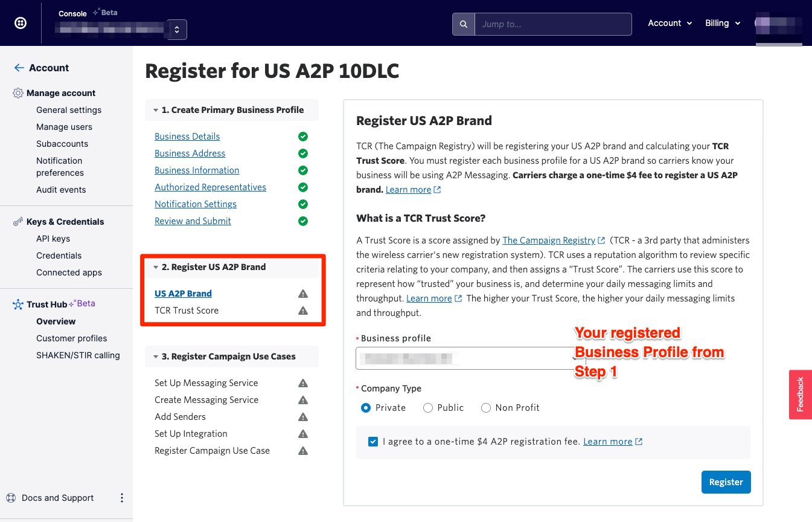Click the Feedback tab on the right edge
Screen dimensions: 812x522
[801, 395]
